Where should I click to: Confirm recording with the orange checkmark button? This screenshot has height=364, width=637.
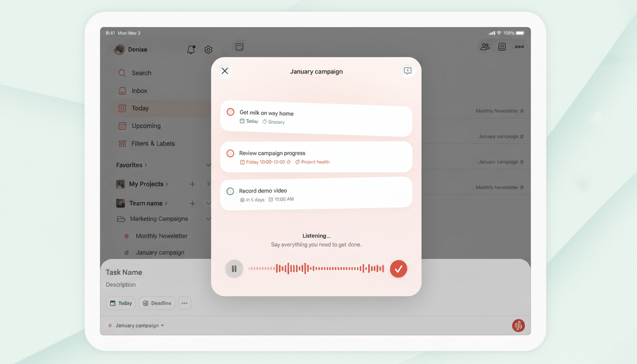click(398, 269)
